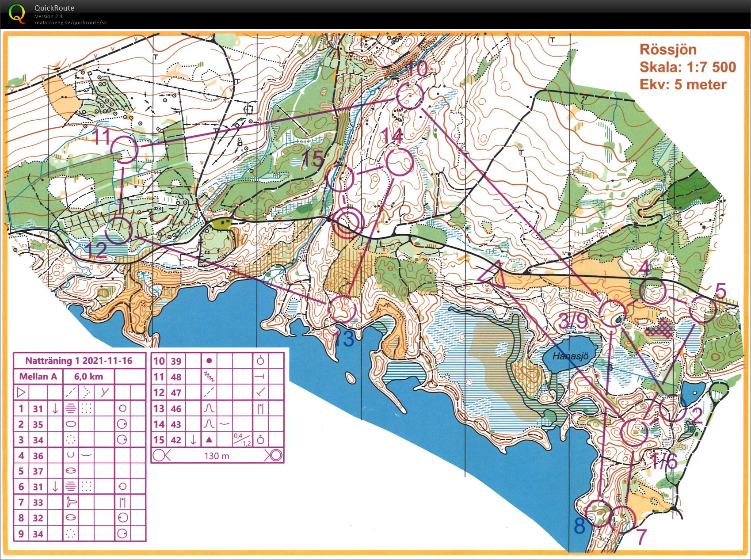Click the 0,4/1,2 dimension cell in row 15
The height and width of the screenshot is (560, 751).
242,440
